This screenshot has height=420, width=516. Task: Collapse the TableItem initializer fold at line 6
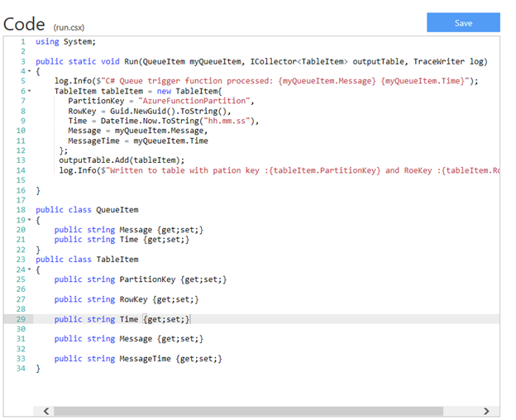[x=30, y=91]
